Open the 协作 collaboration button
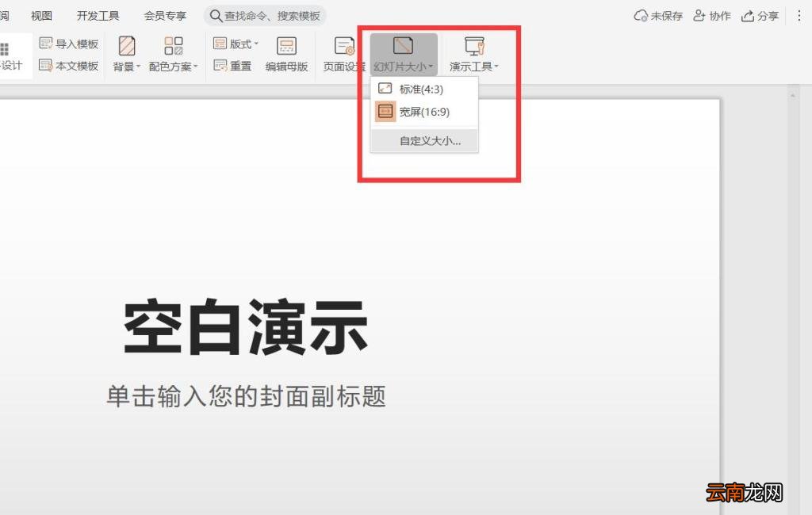Screen dimensions: 812x515 tap(712, 16)
